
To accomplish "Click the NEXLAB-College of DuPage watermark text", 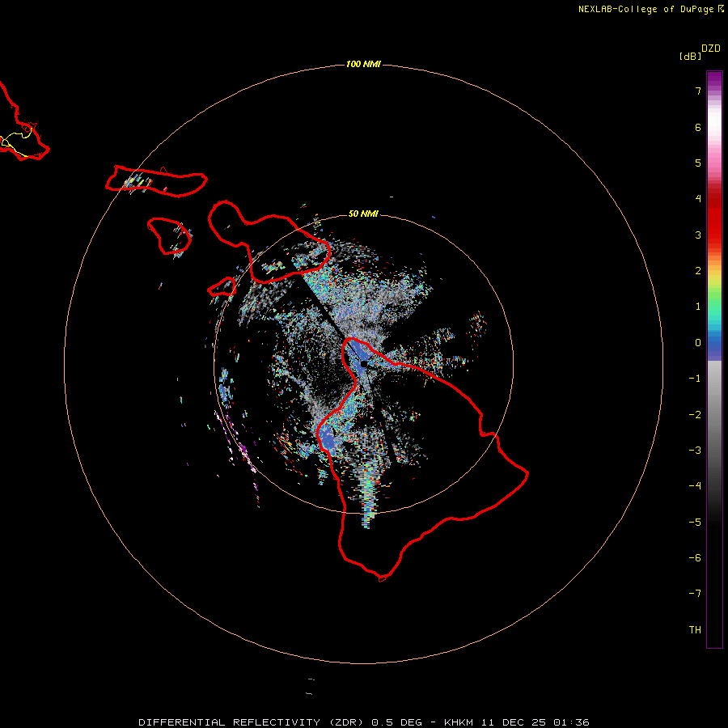I will click(650, 9).
